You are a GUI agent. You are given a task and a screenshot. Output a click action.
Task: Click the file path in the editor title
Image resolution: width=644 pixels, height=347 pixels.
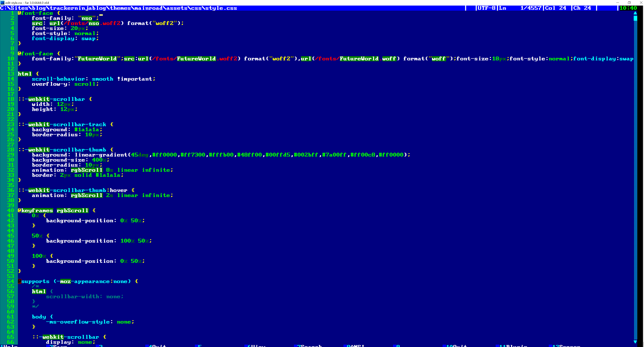click(119, 8)
